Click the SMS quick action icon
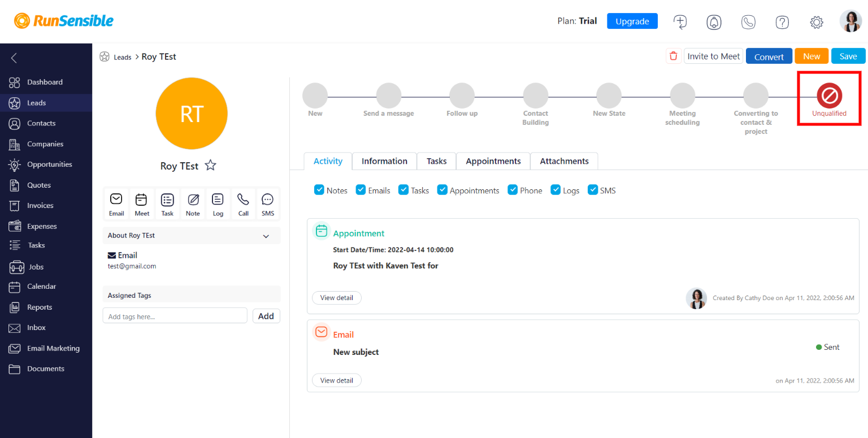 pos(268,205)
